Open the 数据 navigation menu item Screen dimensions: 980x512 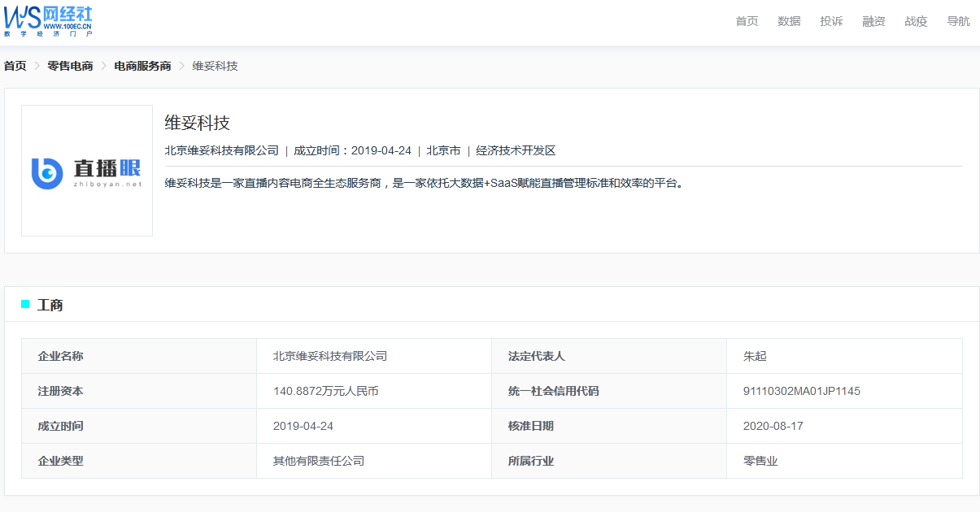tap(789, 21)
